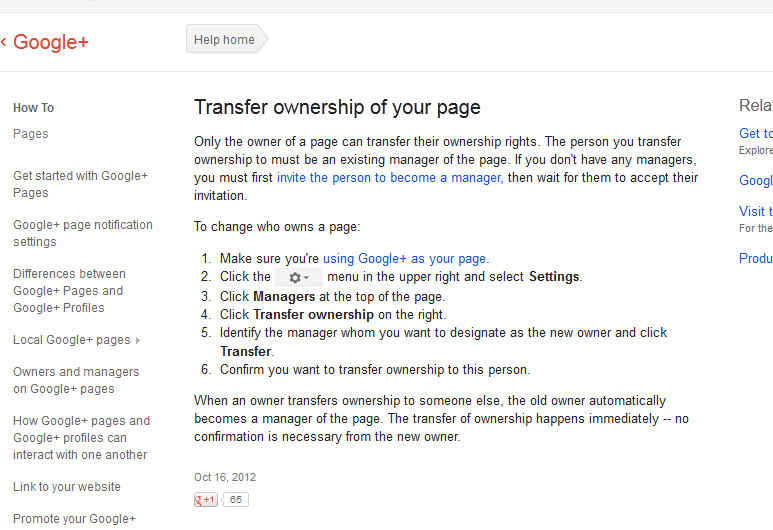Open the Local Google+ pages item
Viewport: 773px width, 530px height.
coord(71,340)
